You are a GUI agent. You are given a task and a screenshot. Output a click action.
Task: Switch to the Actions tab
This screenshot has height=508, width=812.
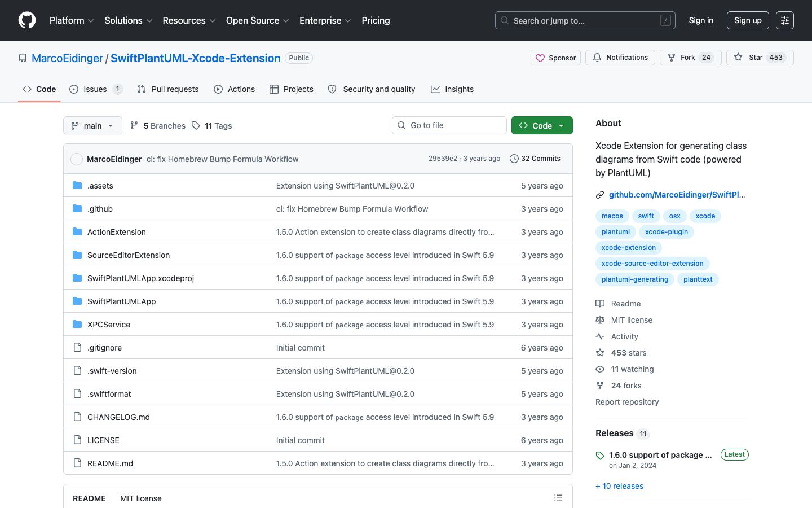coord(235,89)
